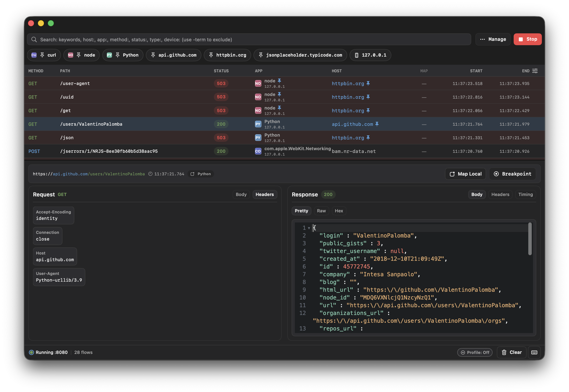Toggle the Profile: Off switch
Screen dimensions: 569x392
pyautogui.click(x=475, y=352)
